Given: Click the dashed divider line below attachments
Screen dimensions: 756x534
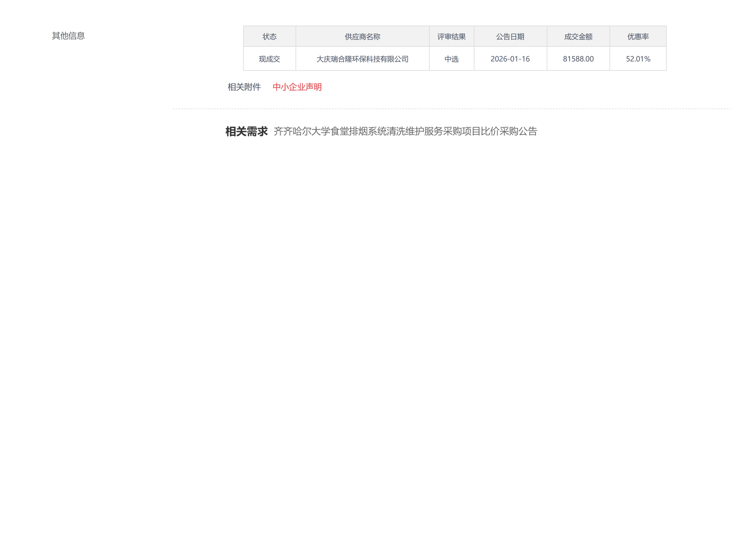Looking at the screenshot, I should 451,109.
